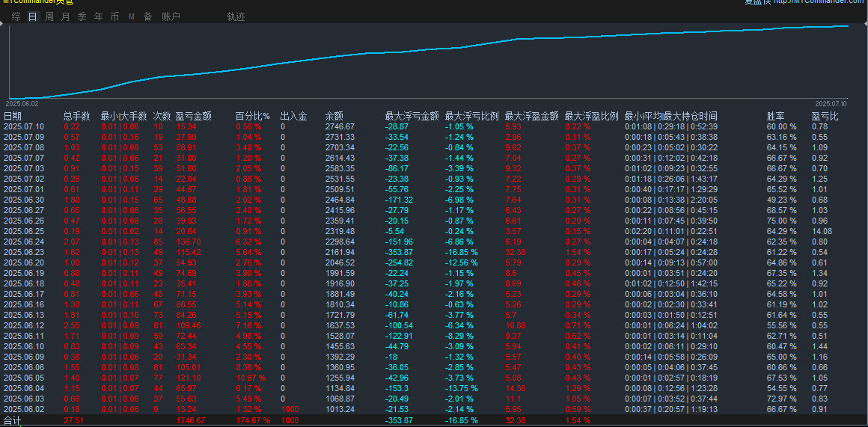Sort by the 总手数 column header
Viewport: 868px width, 427px height.
[x=77, y=116]
